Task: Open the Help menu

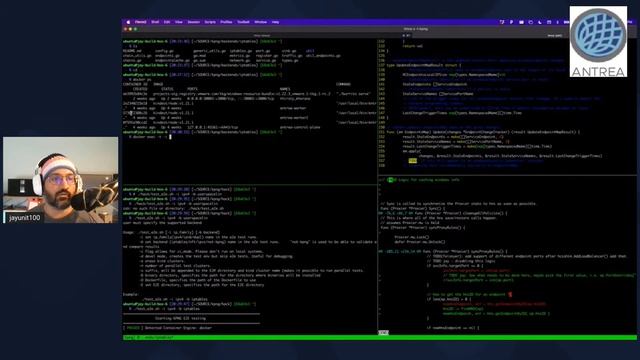Action: click(x=276, y=22)
